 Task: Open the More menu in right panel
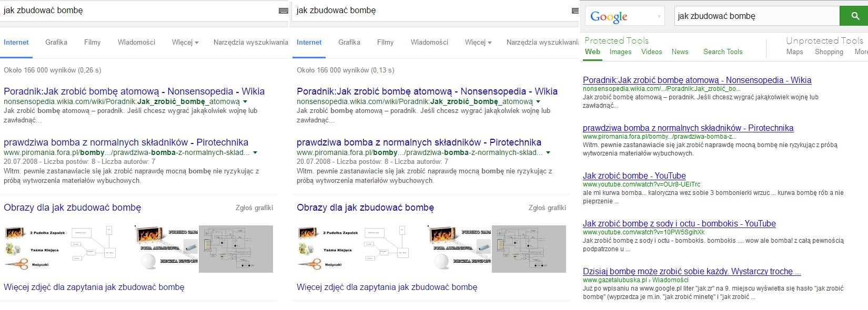[861, 51]
